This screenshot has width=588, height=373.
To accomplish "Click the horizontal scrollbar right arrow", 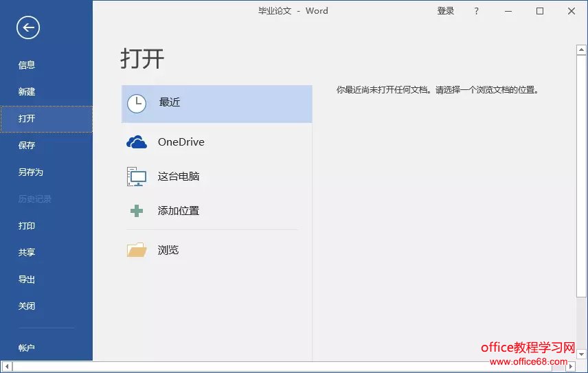I will pos(570,367).
